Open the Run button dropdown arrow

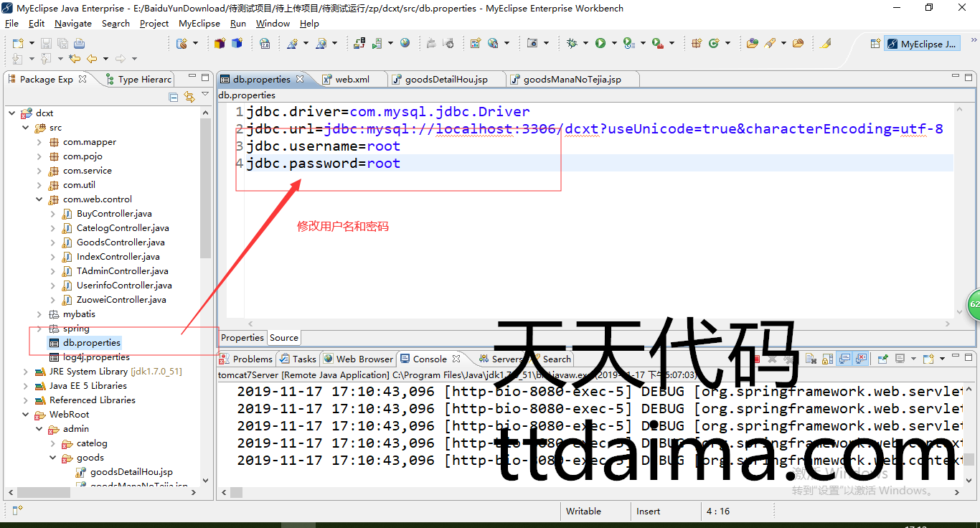613,44
